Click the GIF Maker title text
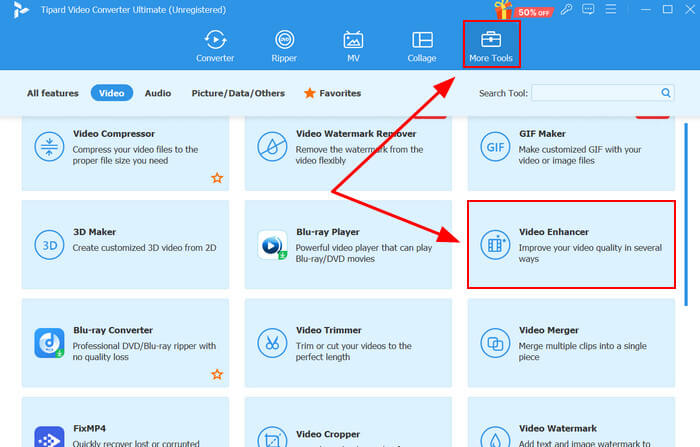Image resolution: width=700 pixels, height=447 pixels. coord(542,134)
